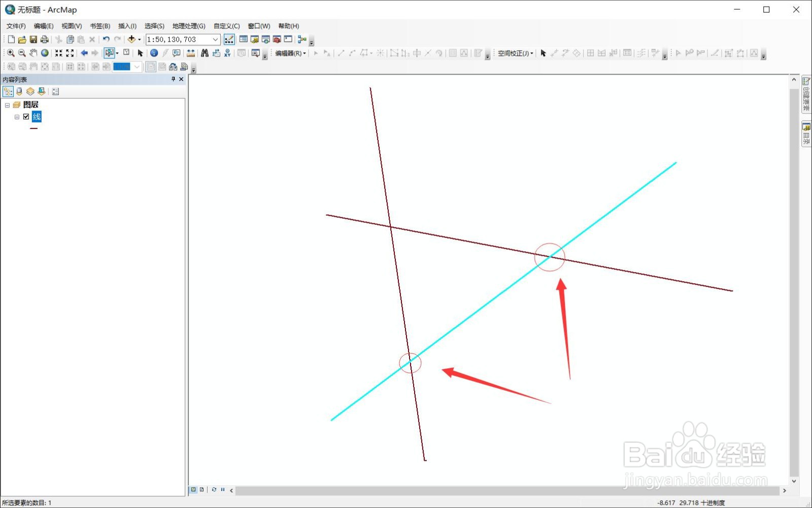Zoom to Full Extent globe
The width and height of the screenshot is (812, 508).
point(45,53)
